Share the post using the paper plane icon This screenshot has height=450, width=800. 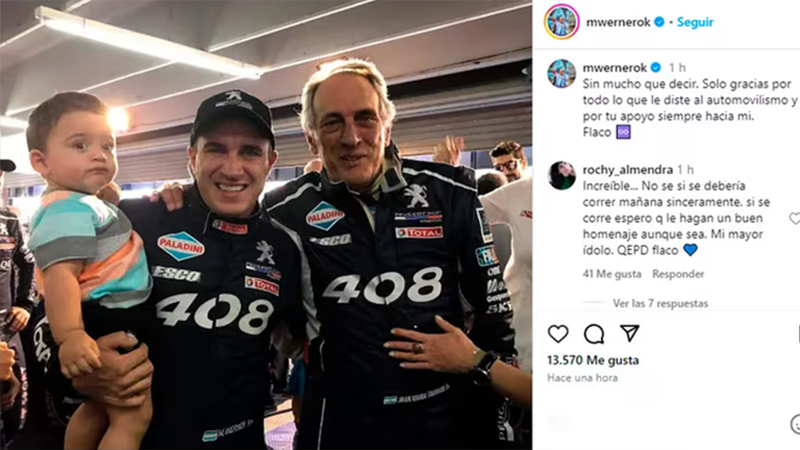coord(629,333)
